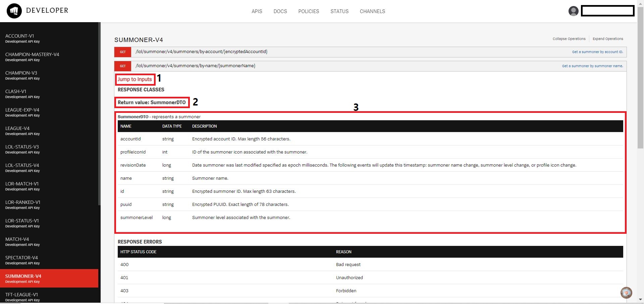Click GET badge for by-name endpoint
The width and height of the screenshot is (644, 304).
pos(123,66)
